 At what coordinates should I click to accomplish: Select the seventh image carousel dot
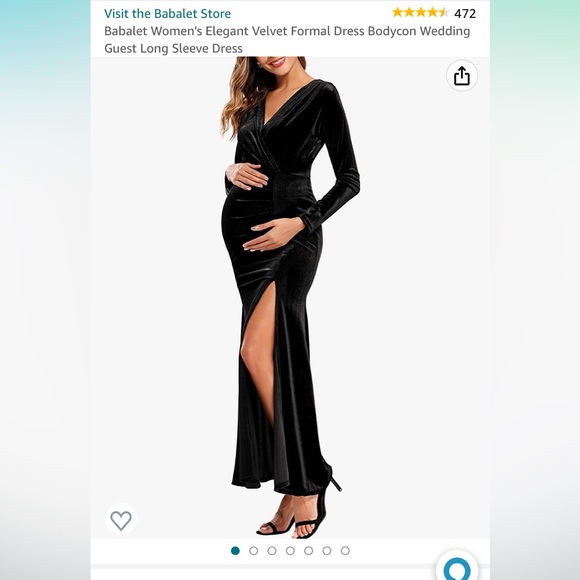pyautogui.click(x=345, y=551)
